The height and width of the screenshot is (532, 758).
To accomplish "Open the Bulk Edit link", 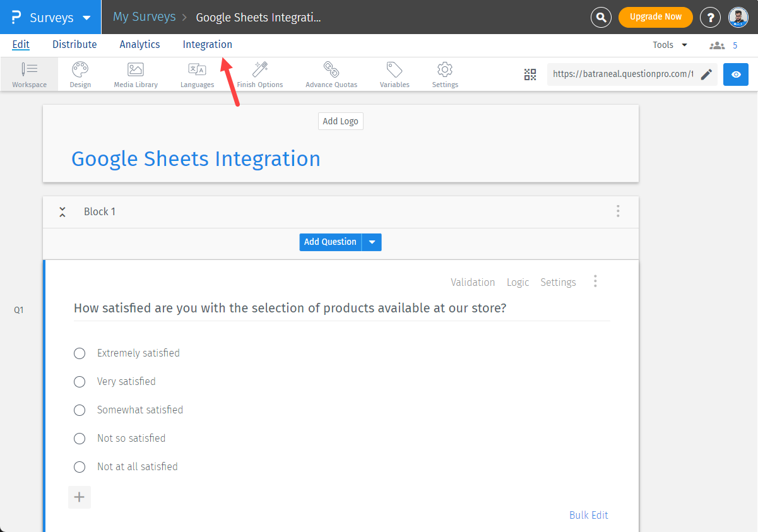I will pyautogui.click(x=588, y=515).
